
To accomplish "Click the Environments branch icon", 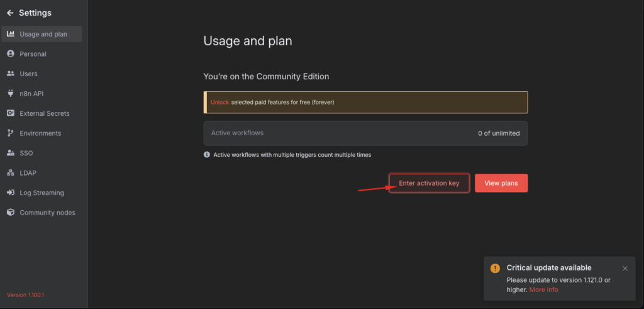I will (10, 133).
